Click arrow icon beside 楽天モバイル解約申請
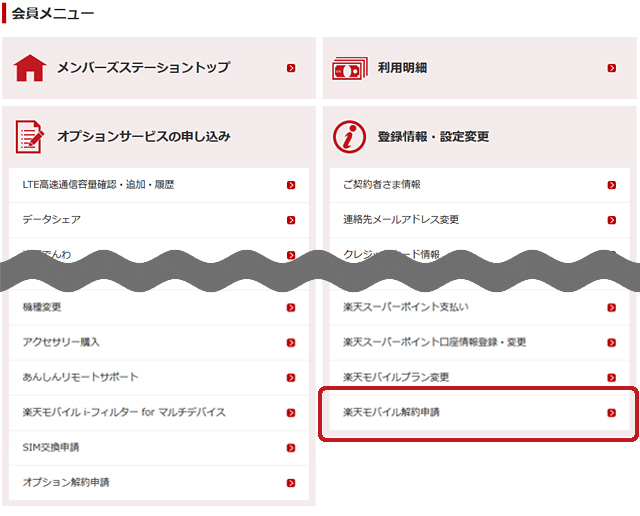The image size is (640, 516). pos(611,413)
